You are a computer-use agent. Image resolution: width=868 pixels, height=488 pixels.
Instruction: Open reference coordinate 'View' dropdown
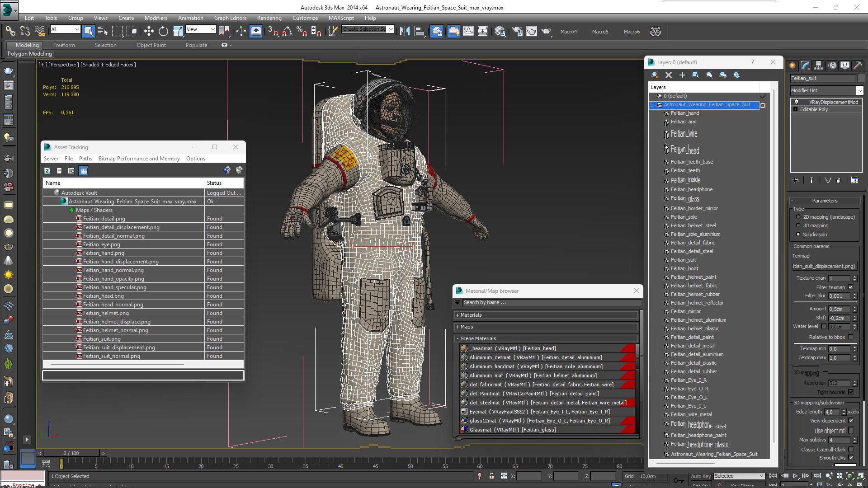pyautogui.click(x=201, y=29)
